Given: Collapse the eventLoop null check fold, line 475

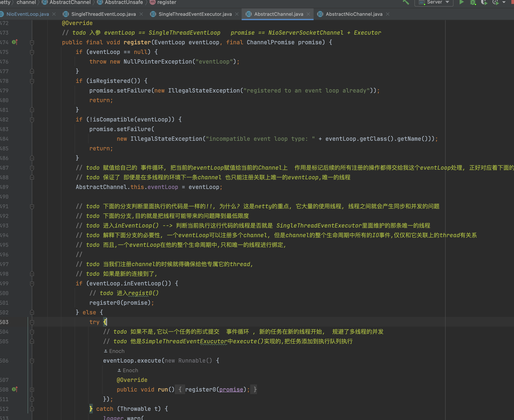Looking at the screenshot, I should point(32,52).
